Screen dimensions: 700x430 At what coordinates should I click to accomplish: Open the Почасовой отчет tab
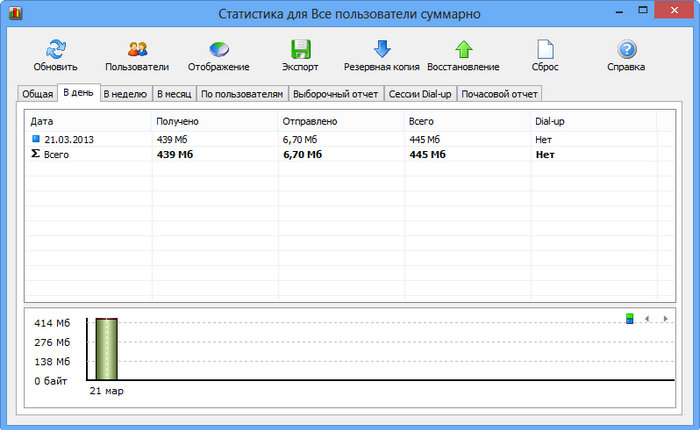(x=500, y=94)
